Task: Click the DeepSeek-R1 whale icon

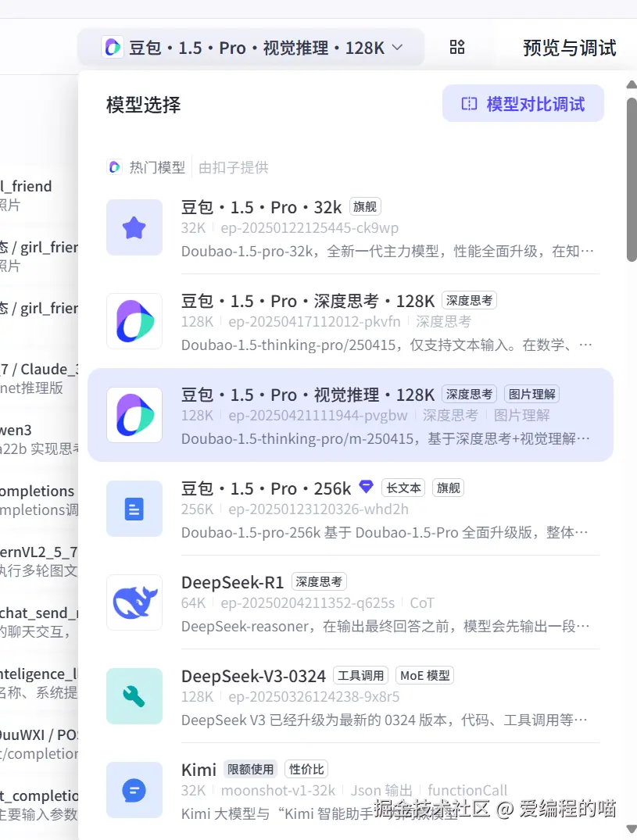Action: point(134,602)
